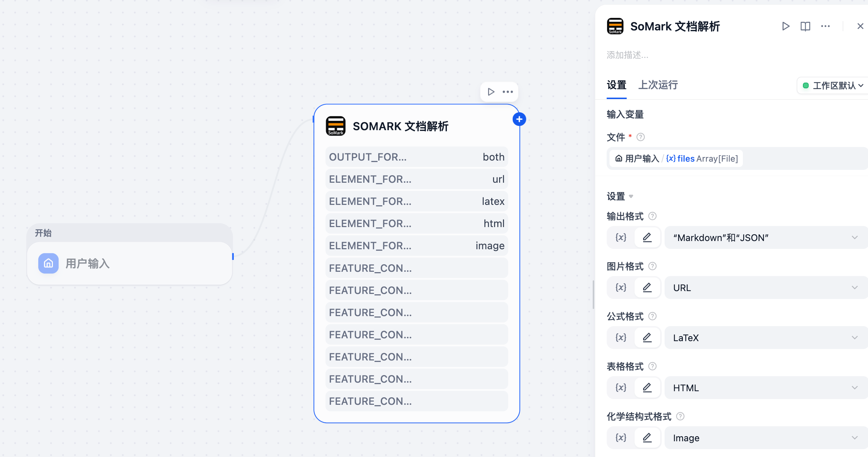This screenshot has width=868, height=457.
Task: Click the 输入变量 section heading
Action: tap(625, 114)
